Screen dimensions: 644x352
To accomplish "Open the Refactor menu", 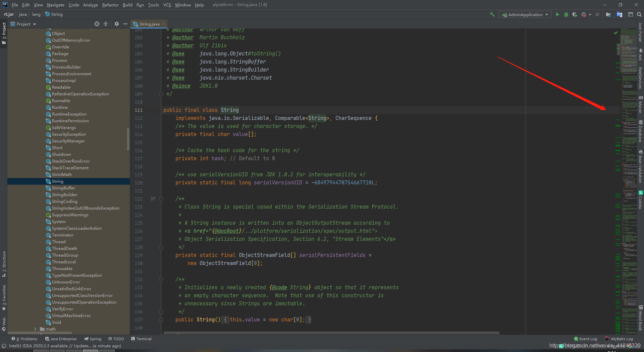I will point(110,5).
